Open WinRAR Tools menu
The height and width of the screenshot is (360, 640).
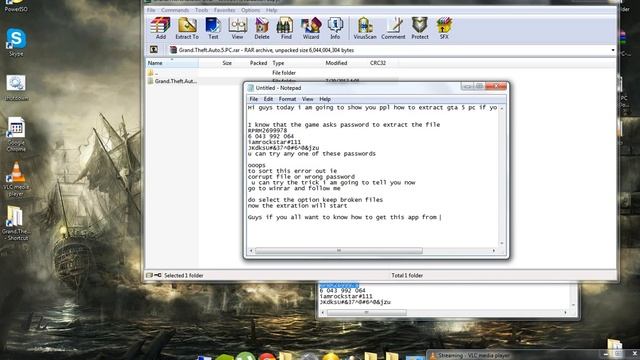[x=201, y=10]
